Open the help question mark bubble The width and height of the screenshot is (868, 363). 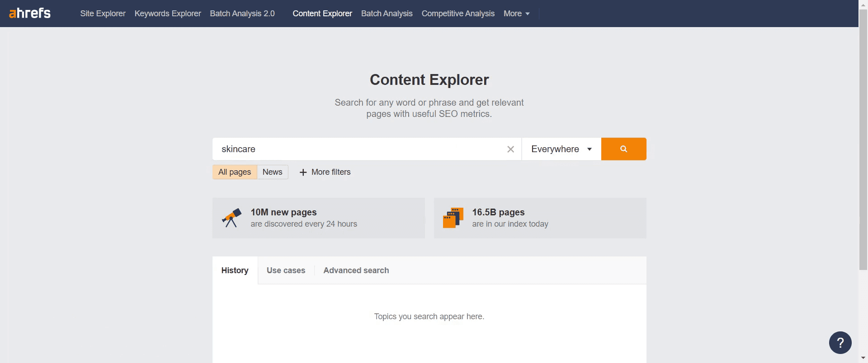(x=840, y=343)
